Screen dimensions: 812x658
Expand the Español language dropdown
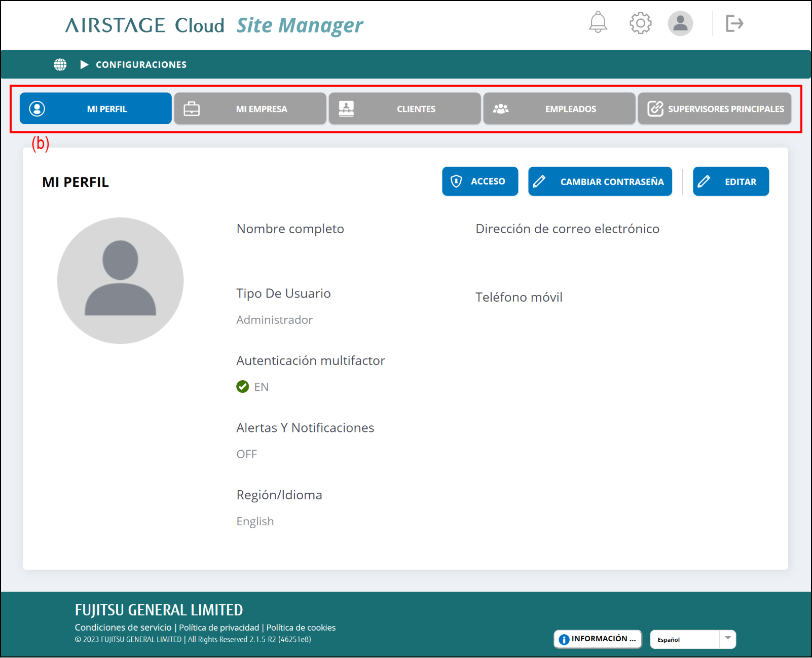tap(727, 639)
